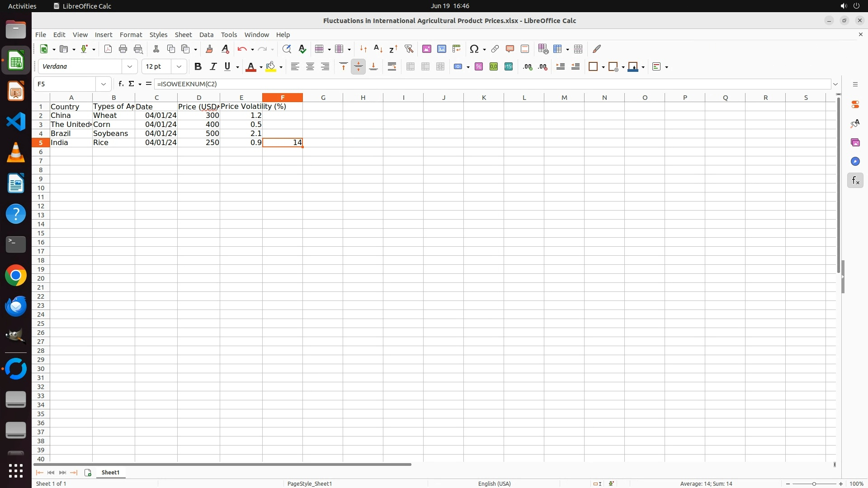Click the column F header

tap(283, 98)
